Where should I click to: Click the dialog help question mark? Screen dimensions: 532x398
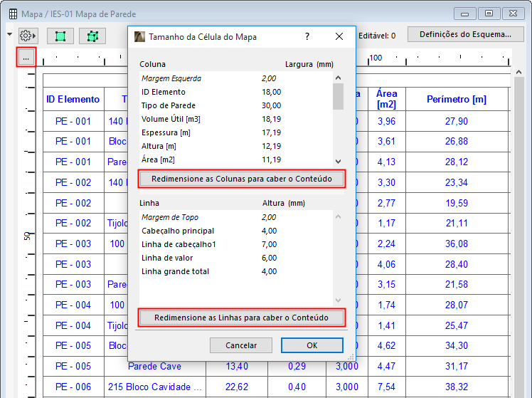(x=307, y=36)
